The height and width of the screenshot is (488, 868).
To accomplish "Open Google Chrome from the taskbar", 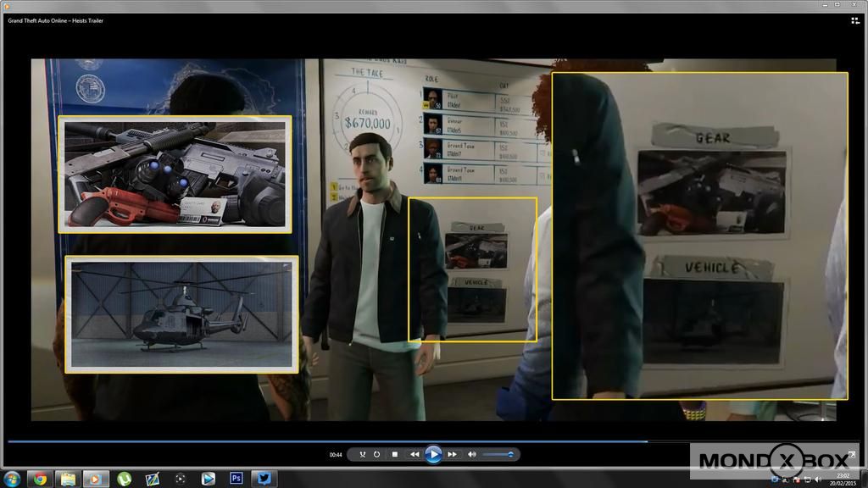I will point(39,479).
